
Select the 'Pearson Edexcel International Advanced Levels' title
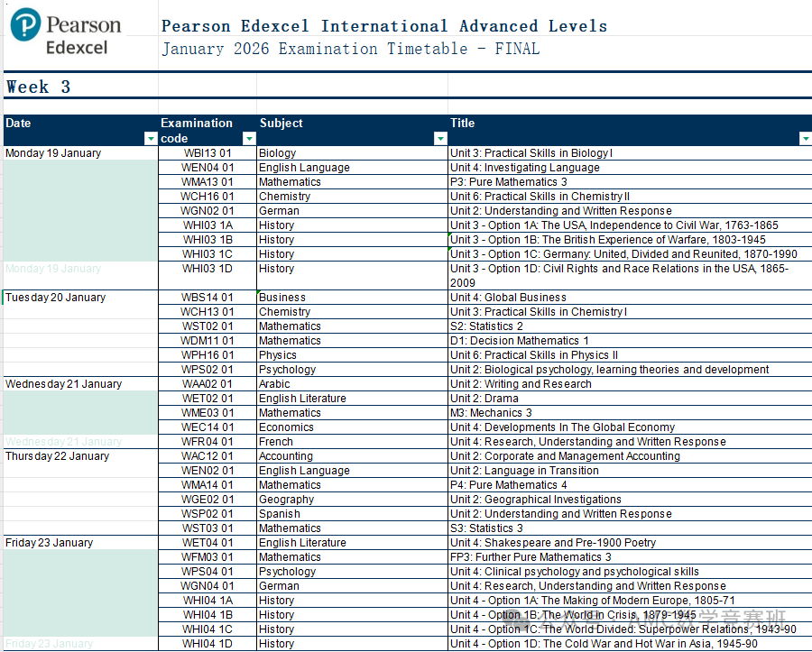(383, 25)
